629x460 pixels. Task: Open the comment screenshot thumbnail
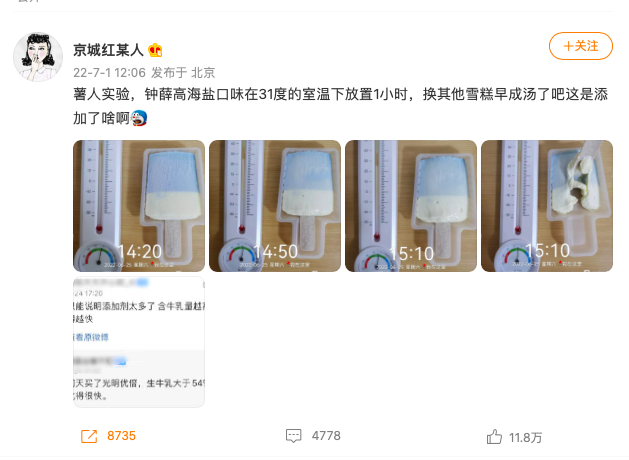click(139, 342)
